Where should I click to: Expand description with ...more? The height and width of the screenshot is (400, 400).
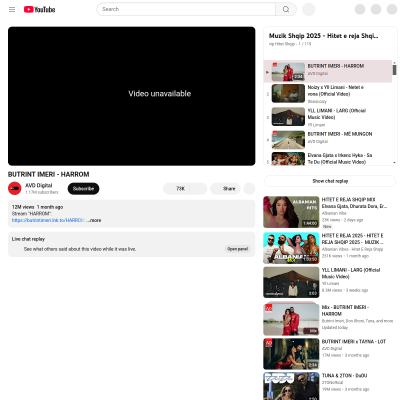pyautogui.click(x=94, y=220)
